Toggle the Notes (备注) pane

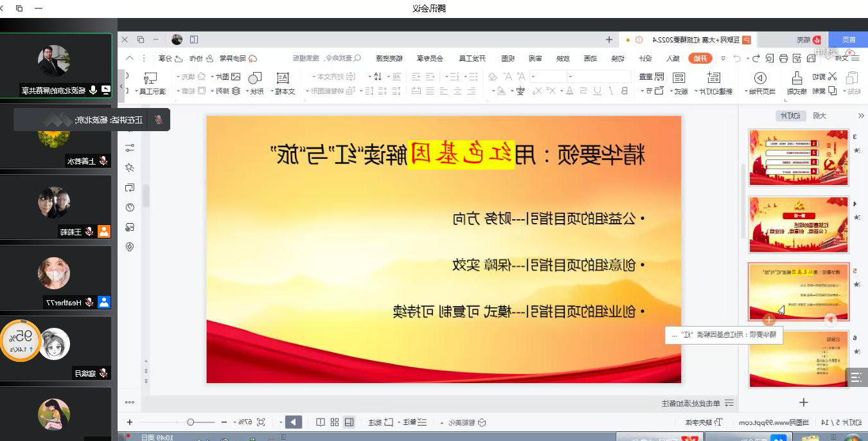point(414,422)
